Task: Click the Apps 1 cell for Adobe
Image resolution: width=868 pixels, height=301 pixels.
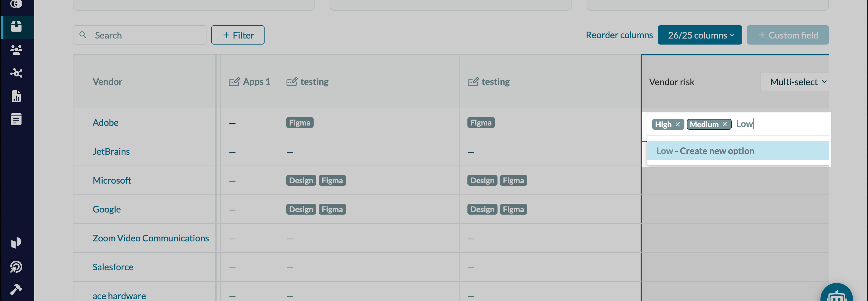Action: click(249, 123)
